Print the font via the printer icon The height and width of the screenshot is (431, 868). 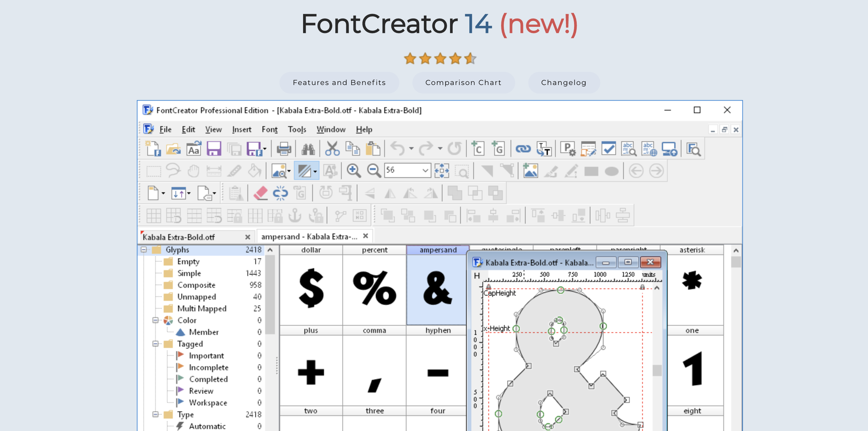(284, 148)
